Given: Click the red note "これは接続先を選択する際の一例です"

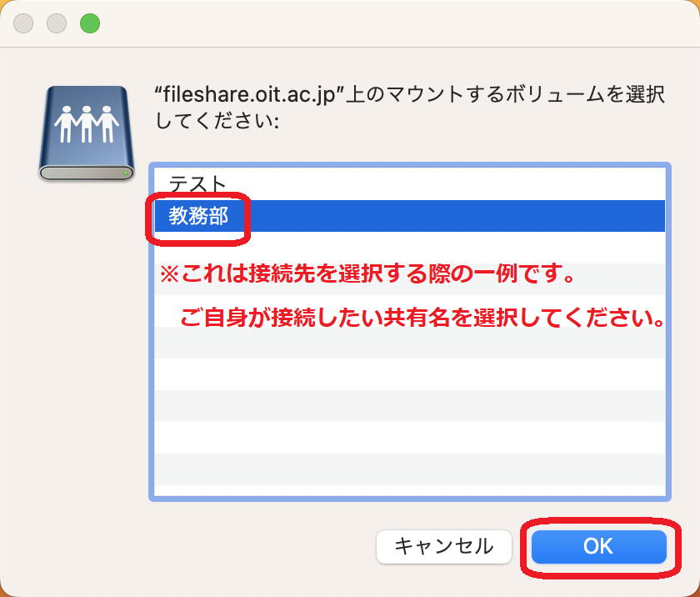Looking at the screenshot, I should click(x=367, y=273).
